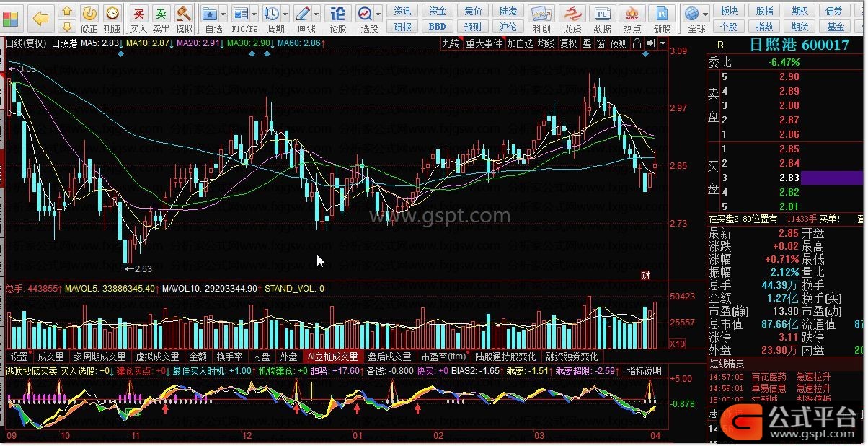Open the 论股 stock discussion icon
This screenshot has height=446, width=868.
[x=337, y=19]
